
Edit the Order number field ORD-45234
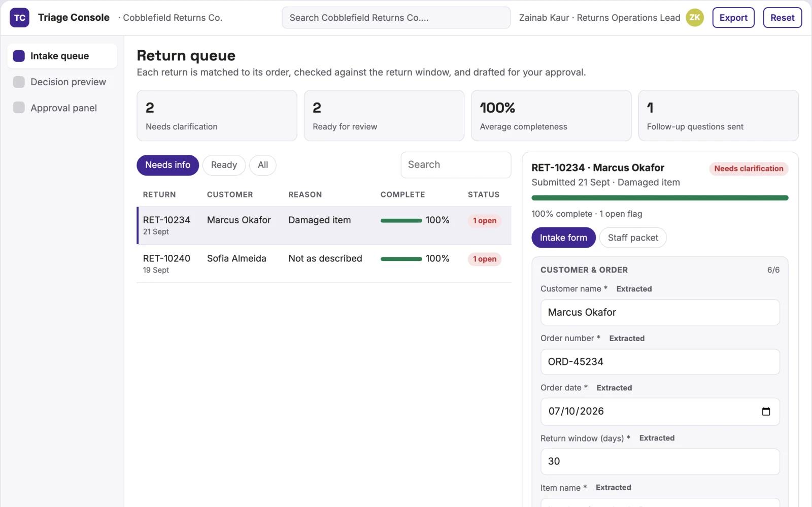[x=660, y=362]
